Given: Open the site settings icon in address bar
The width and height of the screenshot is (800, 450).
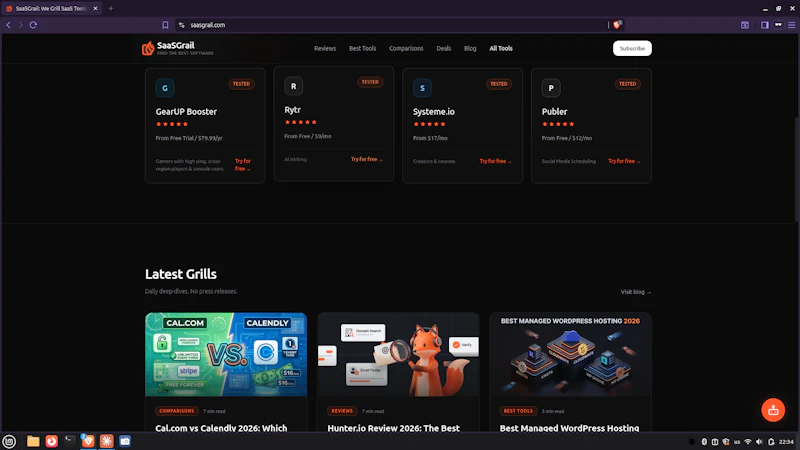Looking at the screenshot, I should point(182,25).
